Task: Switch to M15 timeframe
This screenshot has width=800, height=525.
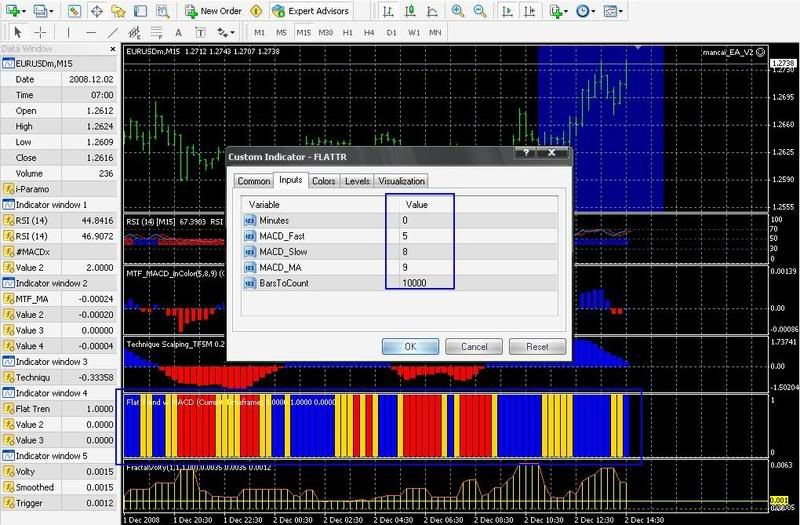Action: (x=302, y=32)
